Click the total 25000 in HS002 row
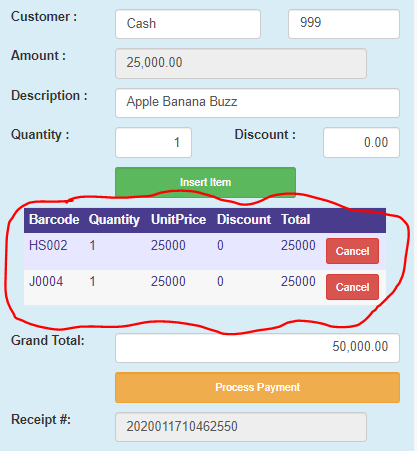Screen dimensions: 417x451 [x=298, y=246]
